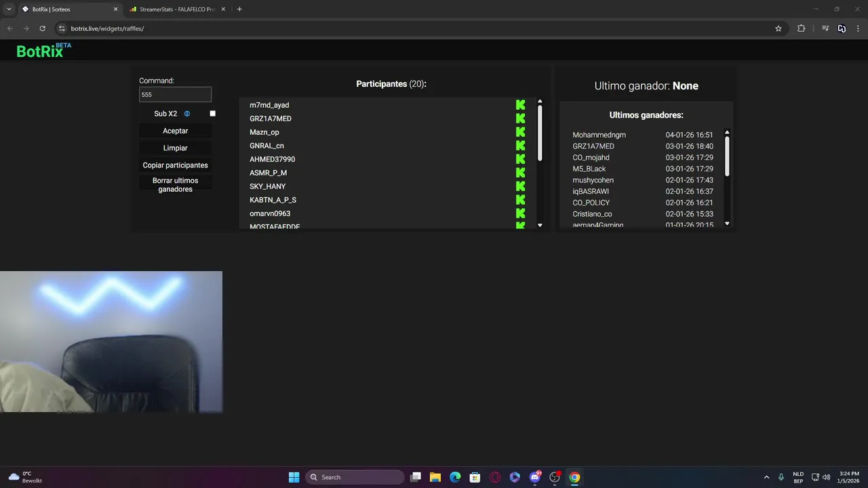Viewport: 868px width, 488px height.
Task: Open the NLD language input indicator
Action: (798, 477)
